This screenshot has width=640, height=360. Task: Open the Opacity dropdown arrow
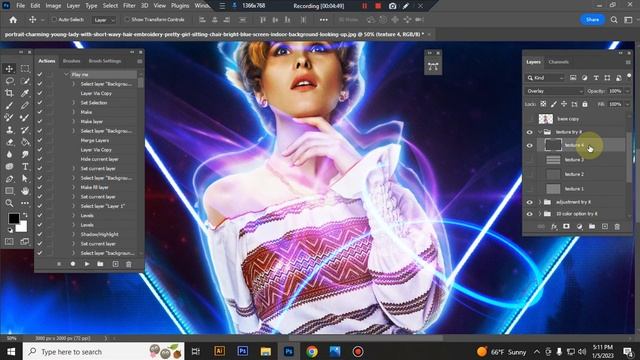(627, 91)
